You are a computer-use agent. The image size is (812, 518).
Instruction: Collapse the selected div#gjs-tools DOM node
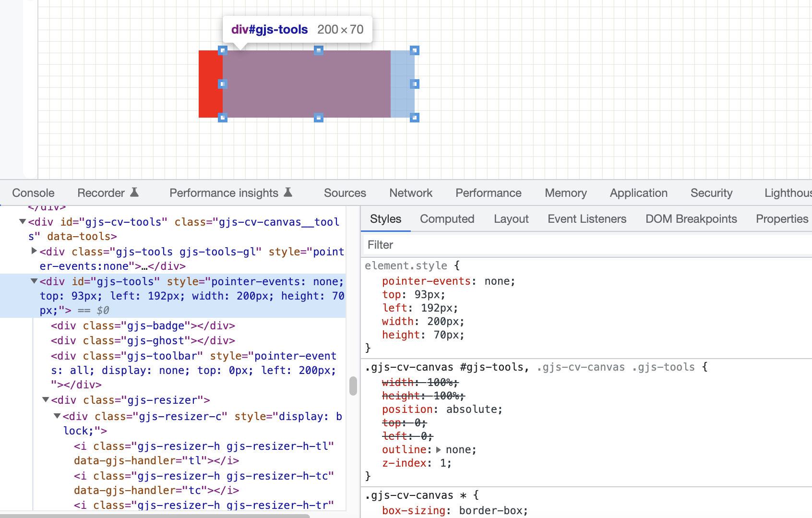pyautogui.click(x=33, y=281)
